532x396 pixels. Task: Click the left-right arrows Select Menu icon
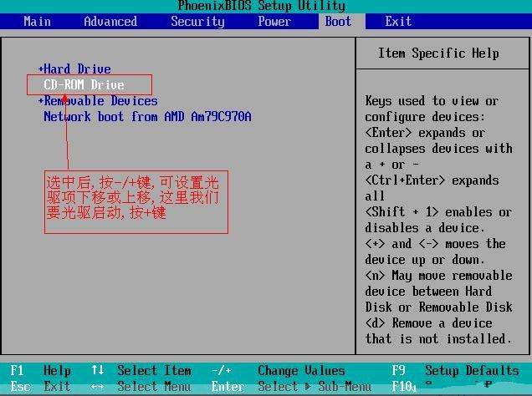[x=98, y=387]
